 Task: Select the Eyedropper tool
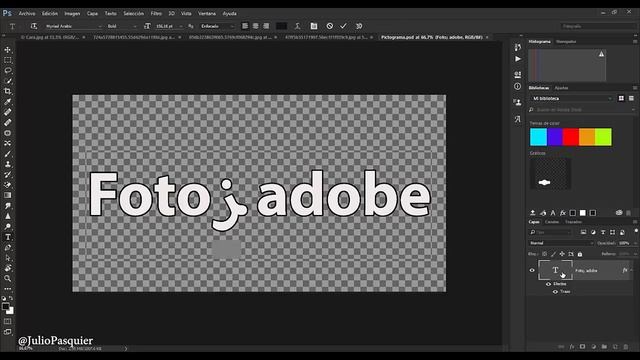click(x=8, y=102)
